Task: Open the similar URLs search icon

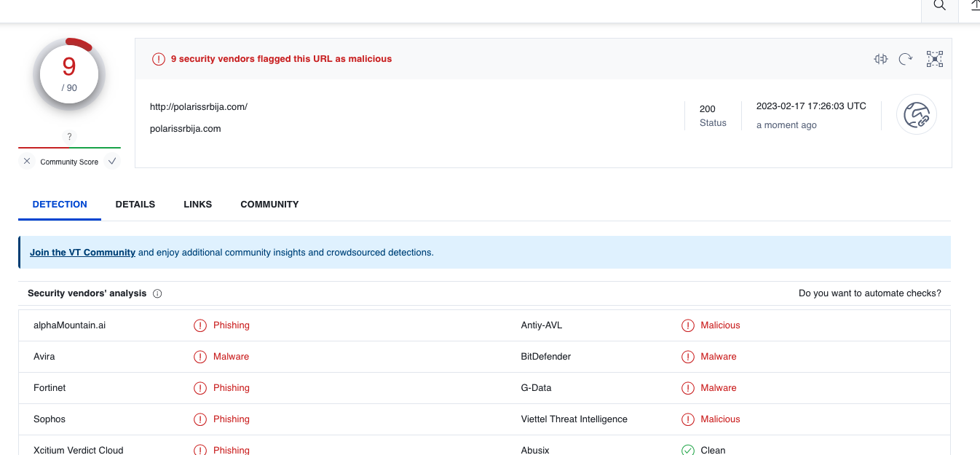Action: [x=881, y=59]
